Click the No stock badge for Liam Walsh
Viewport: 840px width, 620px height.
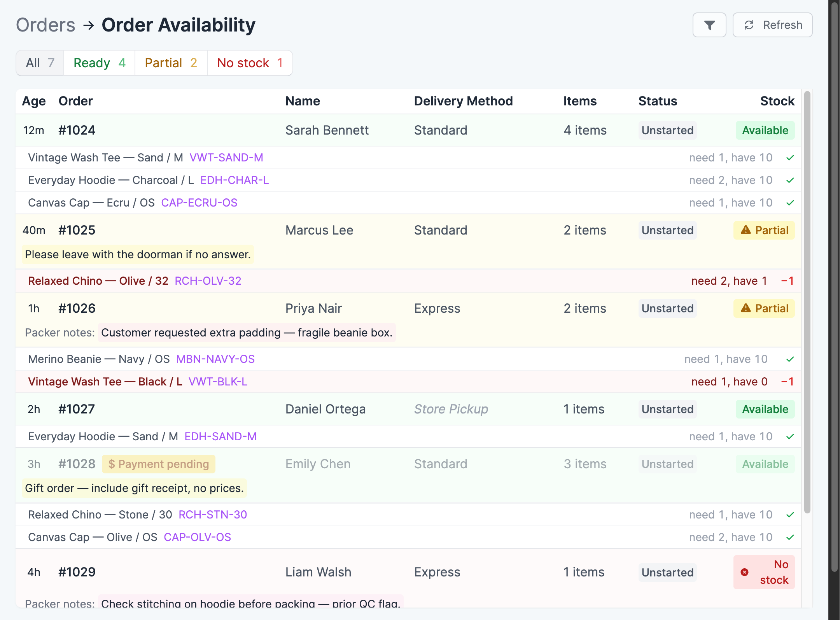764,572
